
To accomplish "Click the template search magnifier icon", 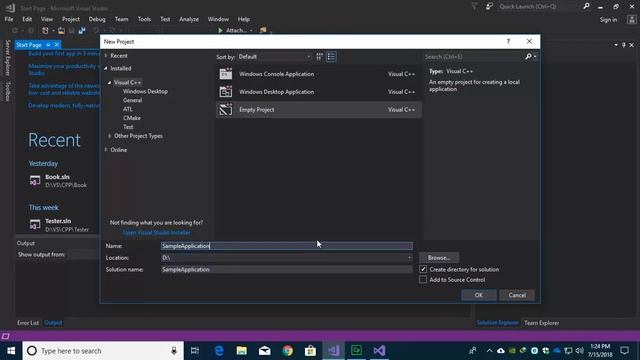I will coord(528,57).
